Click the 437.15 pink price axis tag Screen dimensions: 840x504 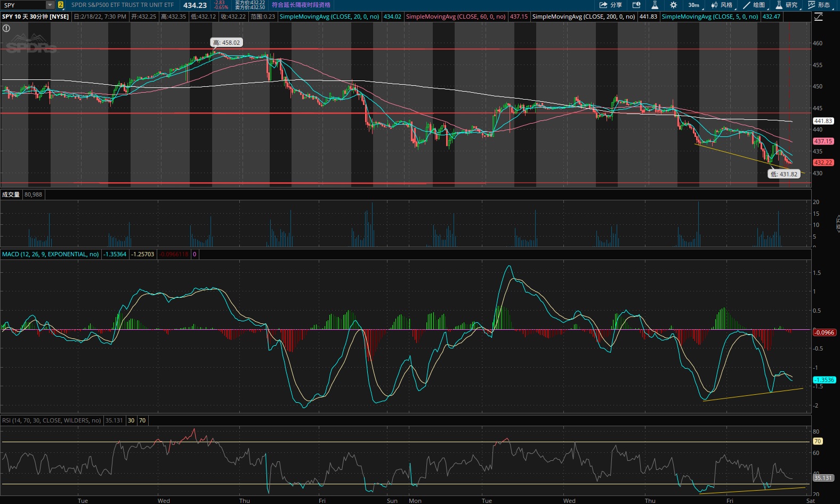coord(823,141)
